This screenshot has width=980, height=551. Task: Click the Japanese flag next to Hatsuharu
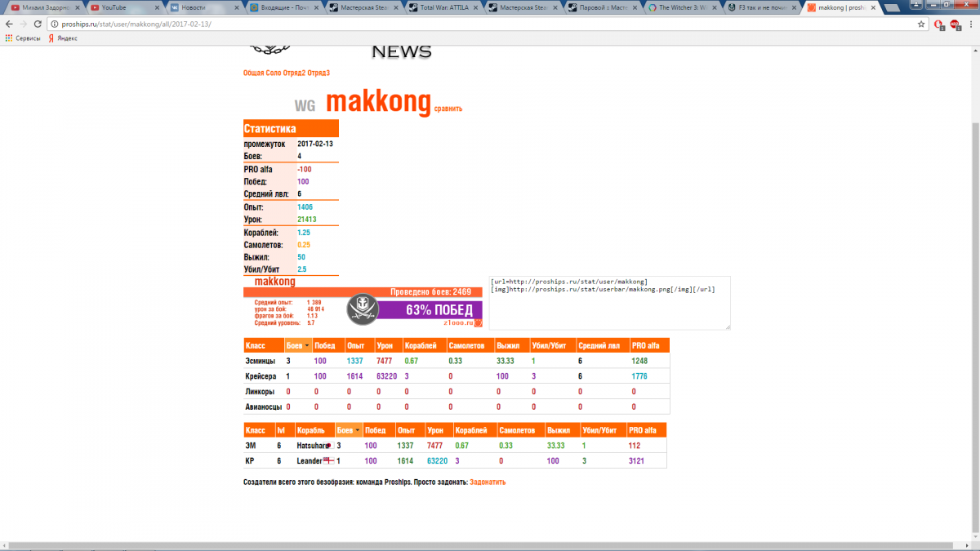(328, 446)
